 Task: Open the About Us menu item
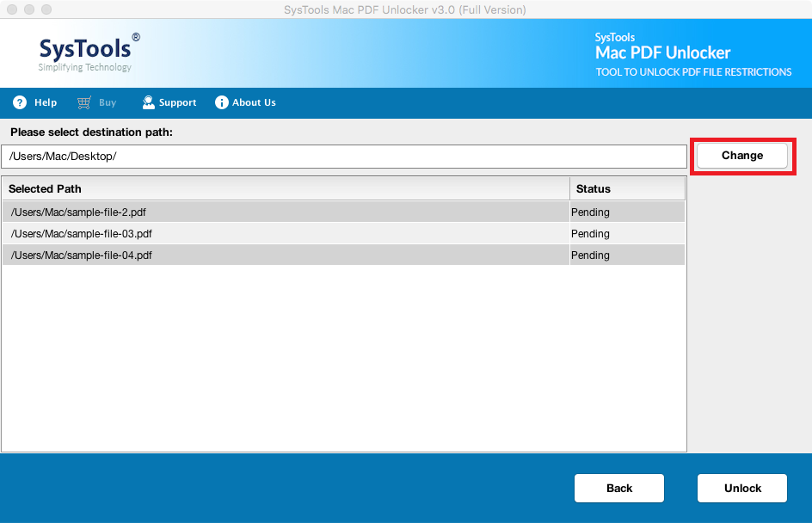245,102
